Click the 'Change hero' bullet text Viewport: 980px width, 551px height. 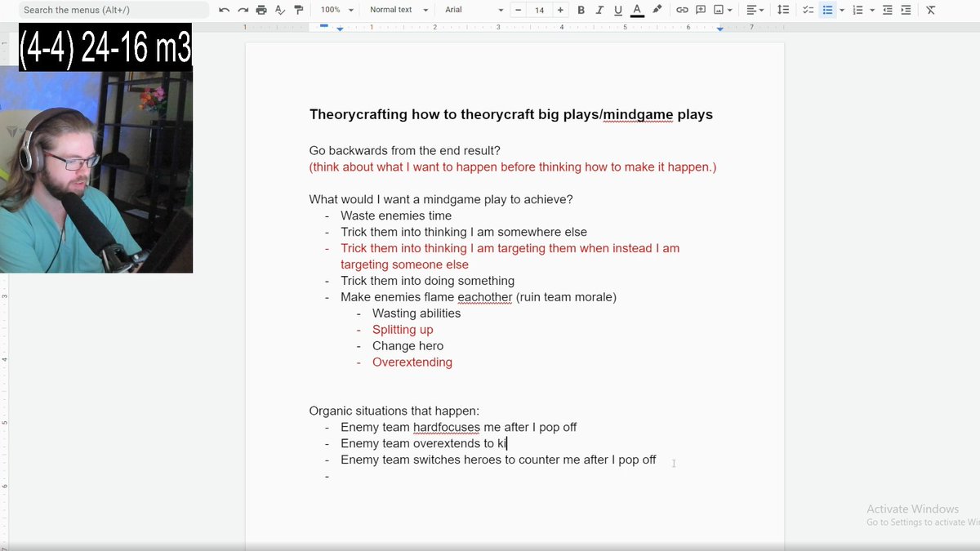[x=408, y=346]
